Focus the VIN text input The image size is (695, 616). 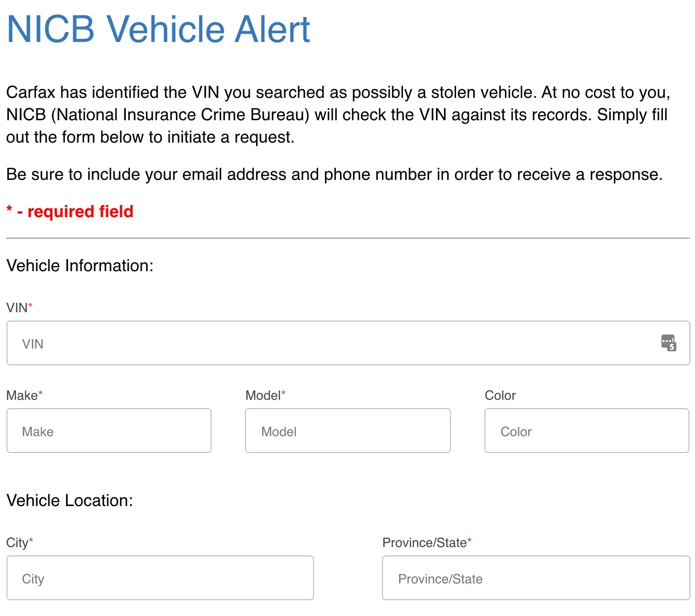pos(326,343)
